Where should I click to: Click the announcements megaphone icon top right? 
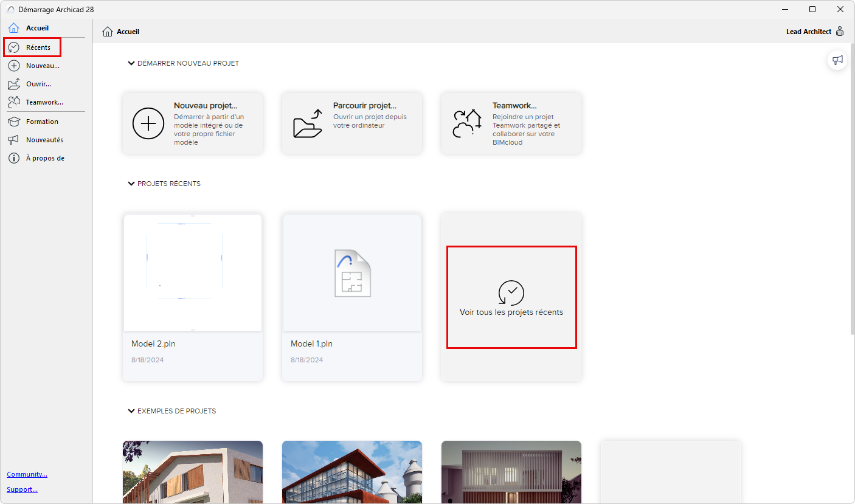pos(837,60)
